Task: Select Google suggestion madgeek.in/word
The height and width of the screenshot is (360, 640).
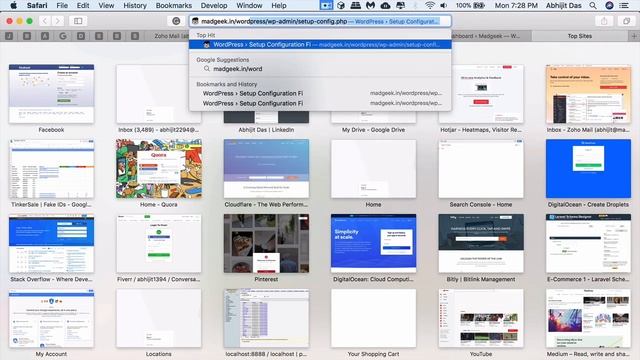Action: coord(320,69)
